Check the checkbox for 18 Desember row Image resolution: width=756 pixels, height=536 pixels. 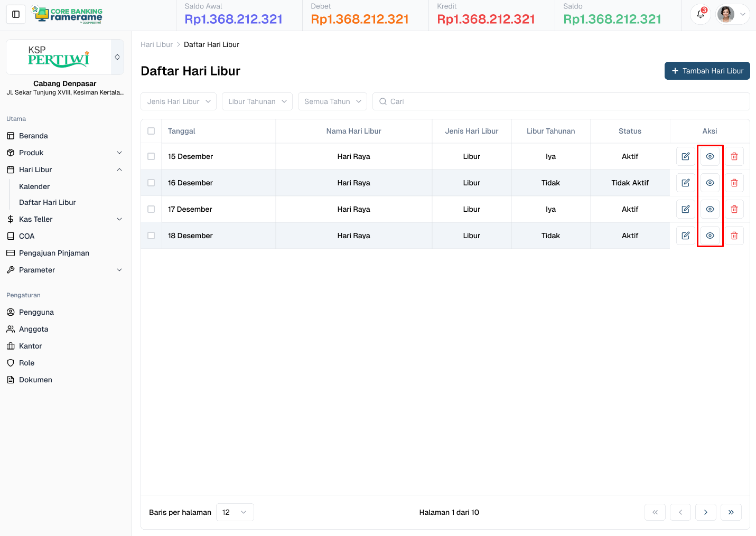(151, 235)
